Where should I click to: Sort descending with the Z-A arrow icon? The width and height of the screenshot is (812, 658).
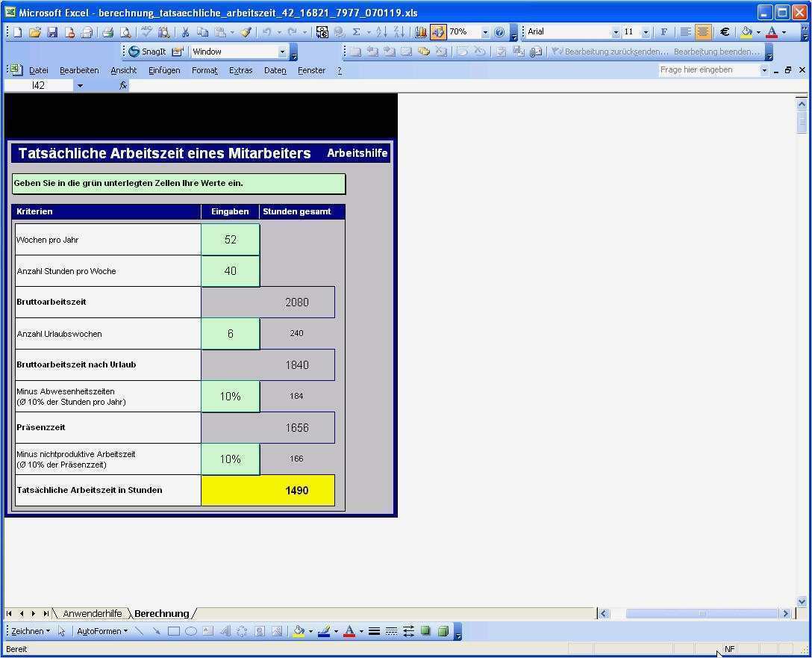(x=399, y=32)
